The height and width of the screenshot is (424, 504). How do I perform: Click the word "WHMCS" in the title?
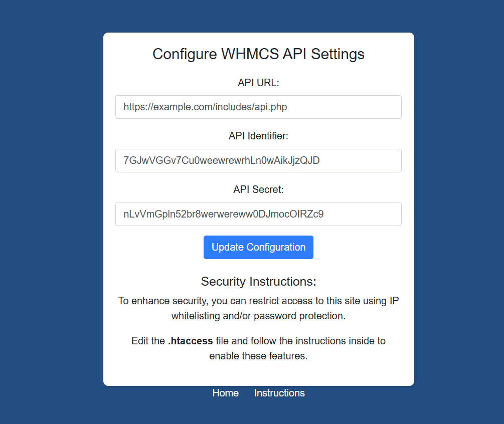tap(246, 54)
